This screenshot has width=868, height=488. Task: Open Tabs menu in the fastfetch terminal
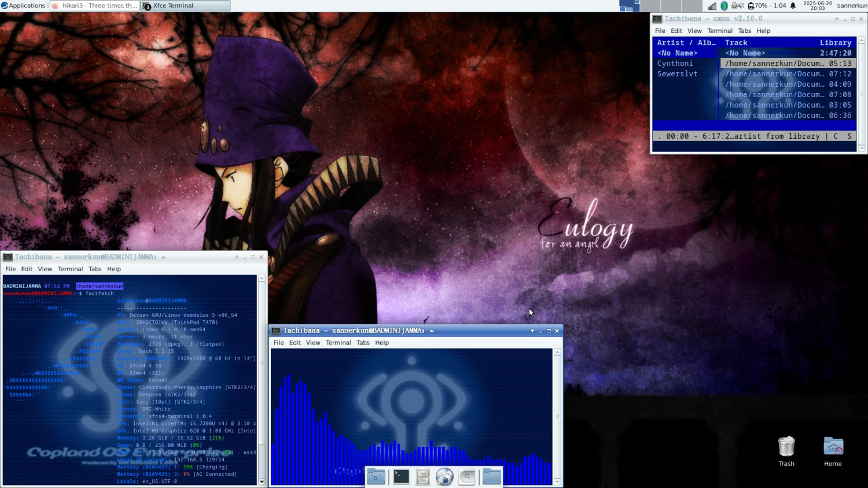pyautogui.click(x=95, y=269)
